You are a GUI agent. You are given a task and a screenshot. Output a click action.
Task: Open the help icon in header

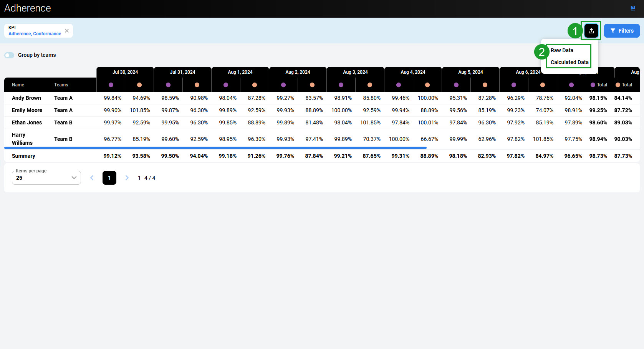coord(633,8)
